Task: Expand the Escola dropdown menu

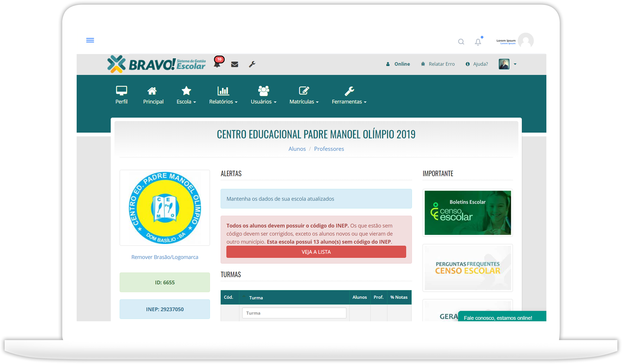Action: [186, 95]
